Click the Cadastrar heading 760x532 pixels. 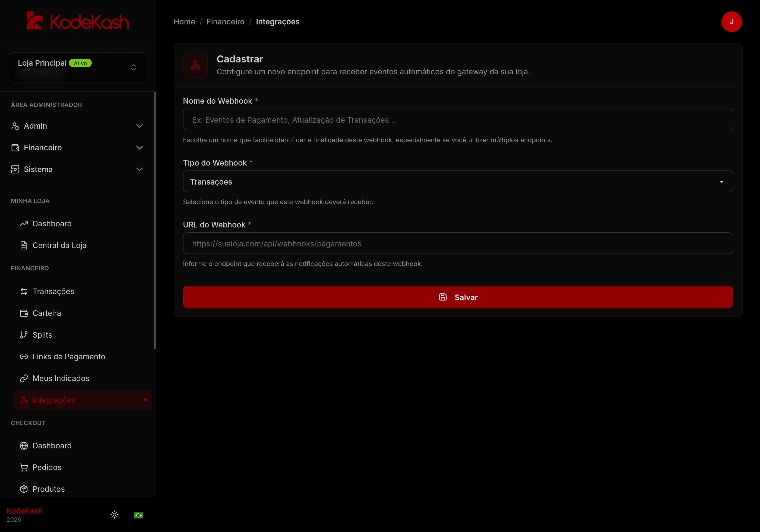point(240,59)
